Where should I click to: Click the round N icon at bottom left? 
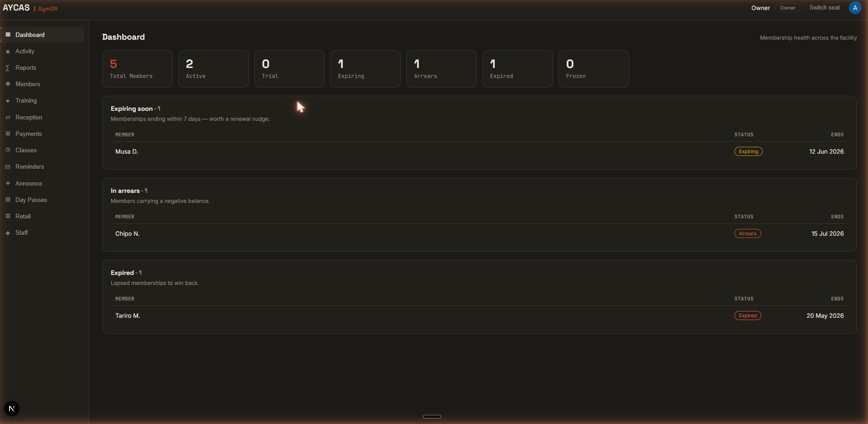12,408
